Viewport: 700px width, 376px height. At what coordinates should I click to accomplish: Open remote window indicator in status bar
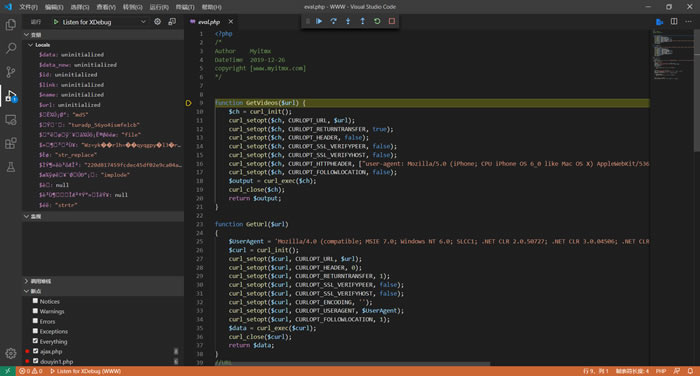pyautogui.click(x=8, y=371)
